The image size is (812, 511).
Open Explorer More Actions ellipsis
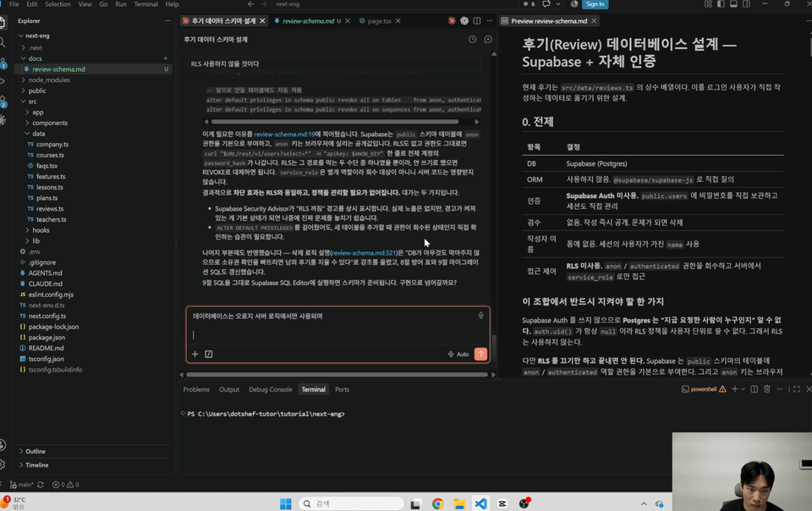coord(167,21)
